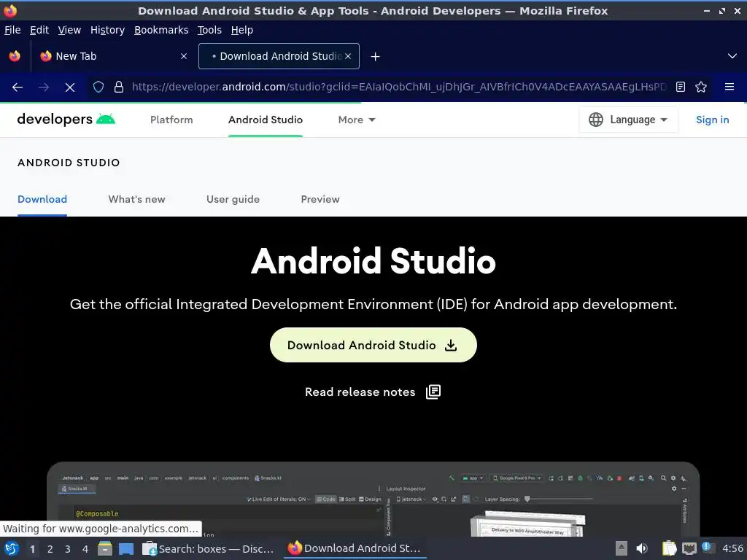Screen dimensions: 747x560
Task: Click the network monitor tray icon
Action: point(689,548)
